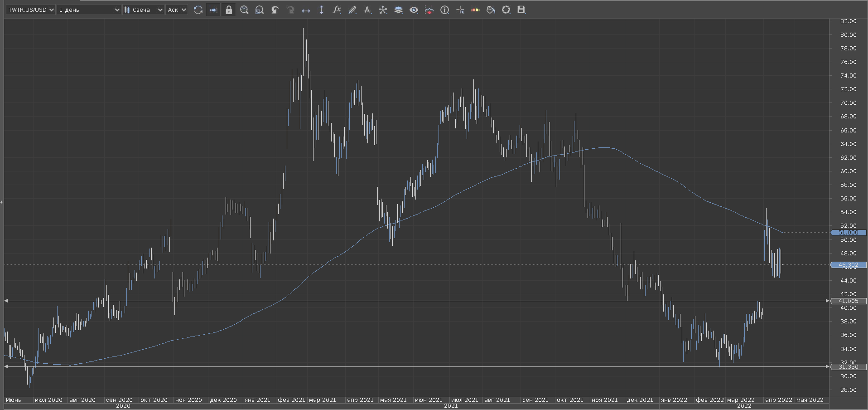This screenshot has width=868, height=410.
Task: Click the 51.000 moving average price label
Action: click(x=849, y=233)
